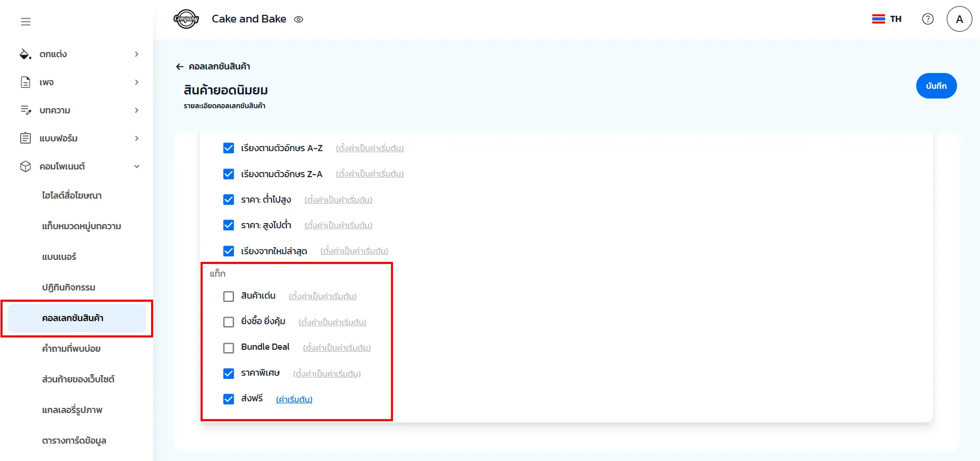Expand the บทความ menu chevron
Screen dimensions: 980x461
click(x=136, y=110)
